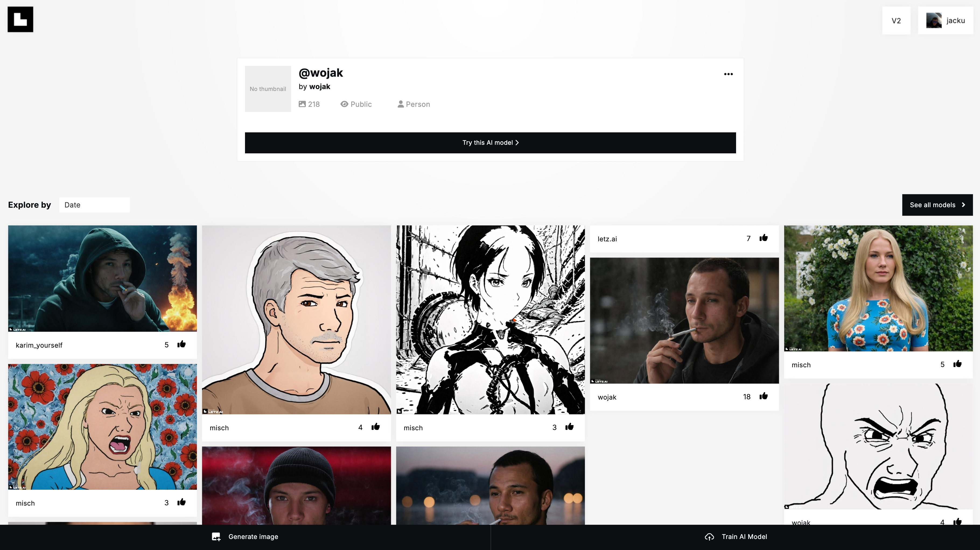Click the image count icon showing 218

(x=302, y=104)
